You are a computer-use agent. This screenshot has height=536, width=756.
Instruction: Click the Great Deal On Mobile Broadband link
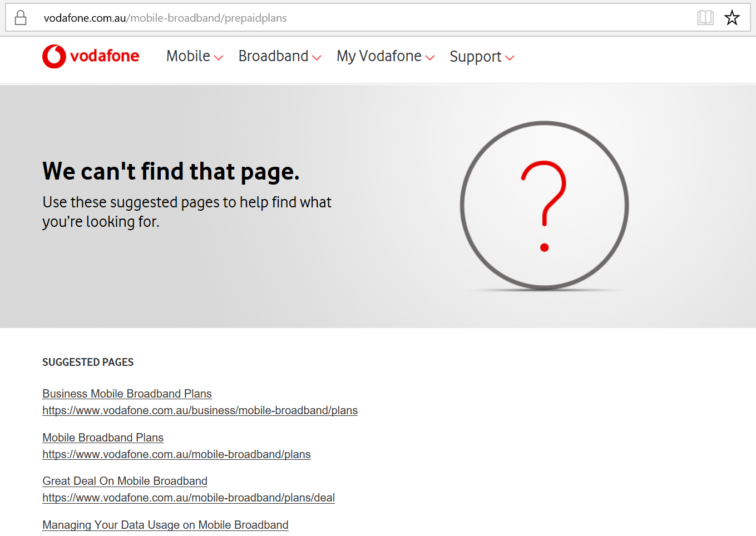click(x=125, y=480)
